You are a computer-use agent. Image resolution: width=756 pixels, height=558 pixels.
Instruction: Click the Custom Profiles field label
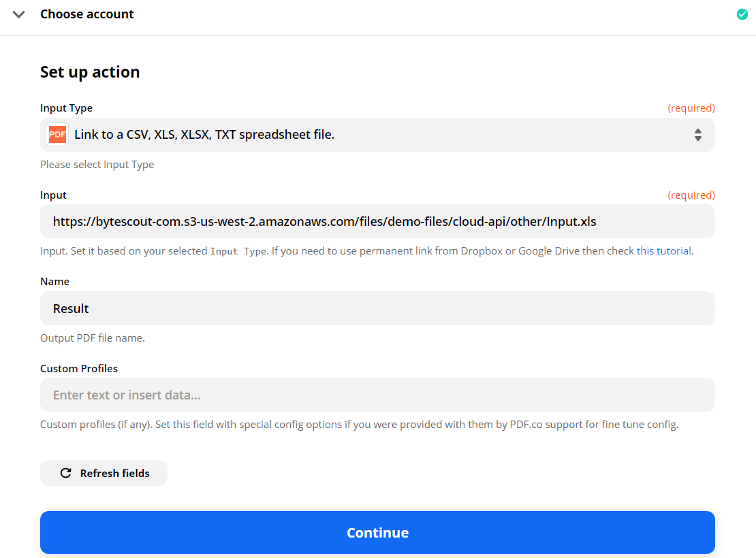coord(79,368)
